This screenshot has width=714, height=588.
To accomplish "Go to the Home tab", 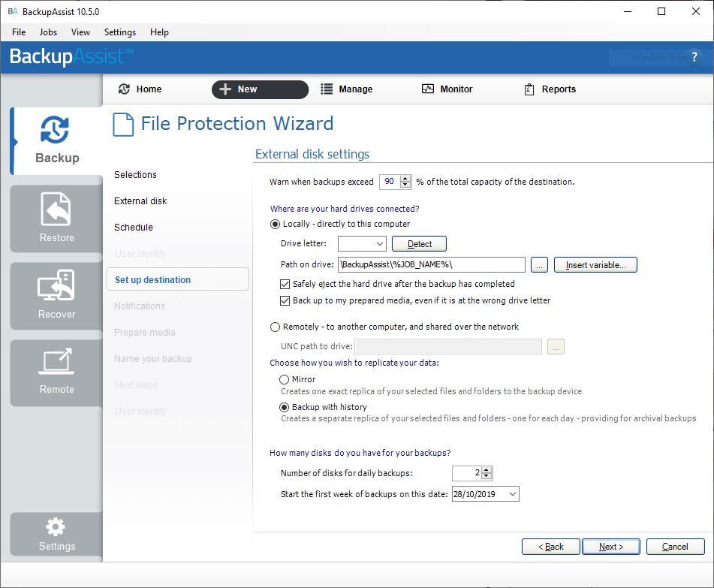I will tap(140, 89).
